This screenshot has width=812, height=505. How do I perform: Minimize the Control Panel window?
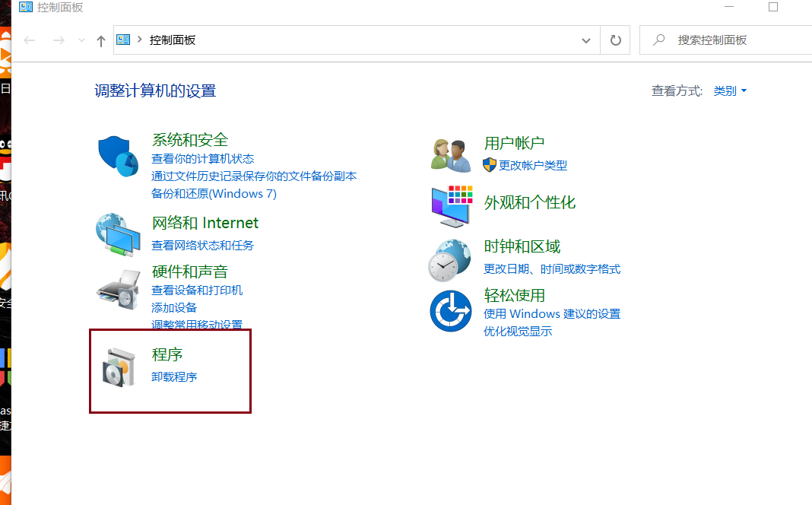coord(729,7)
